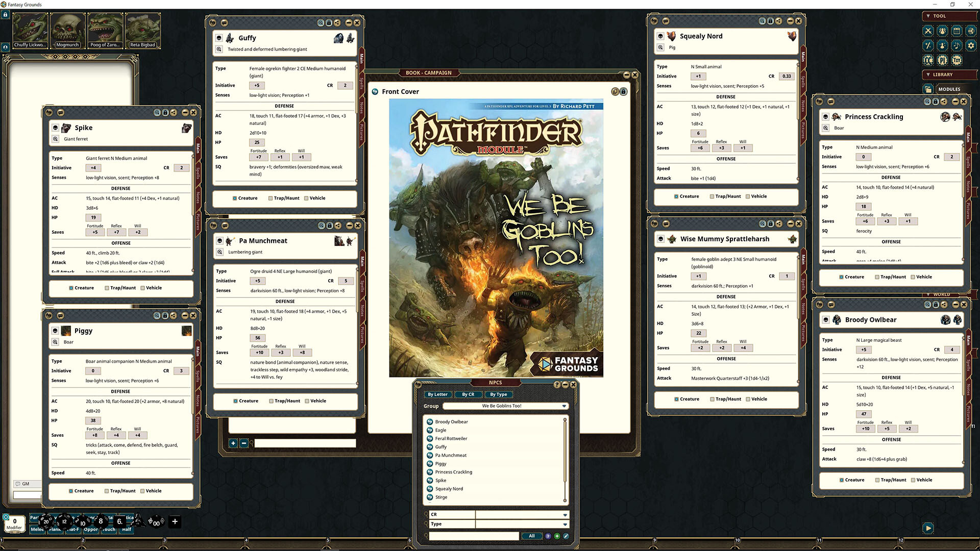Switch to the By CR tab in NPCS
Viewport: 980px width, 551px height.
click(x=468, y=394)
